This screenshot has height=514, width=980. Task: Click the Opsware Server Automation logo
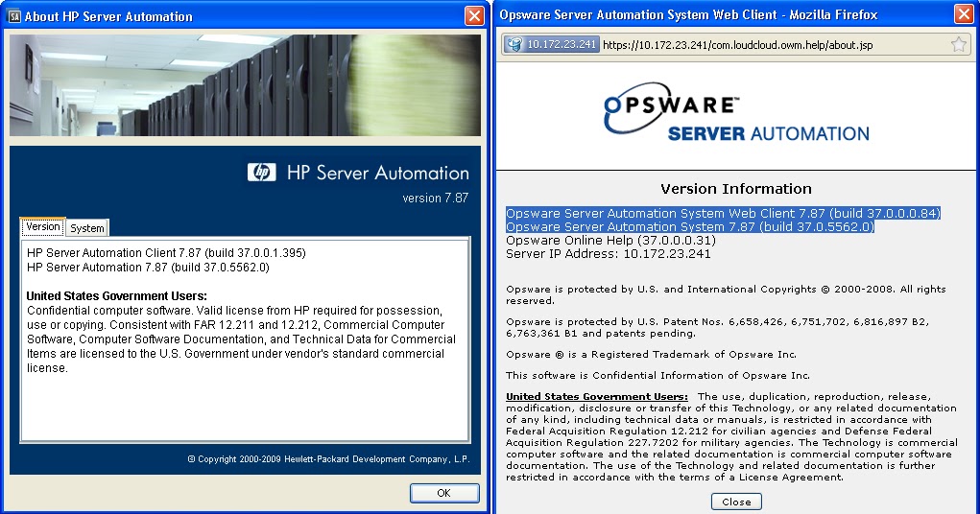pyautogui.click(x=736, y=113)
